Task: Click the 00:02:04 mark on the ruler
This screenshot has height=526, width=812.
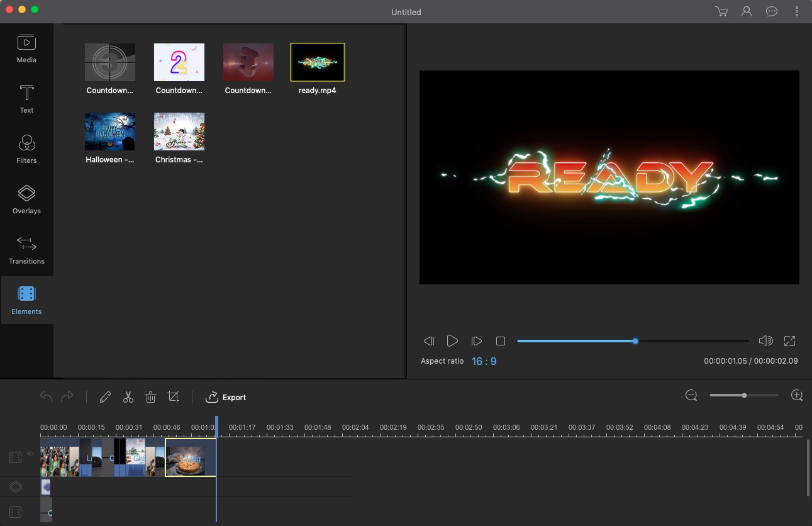Action: [x=355, y=427]
